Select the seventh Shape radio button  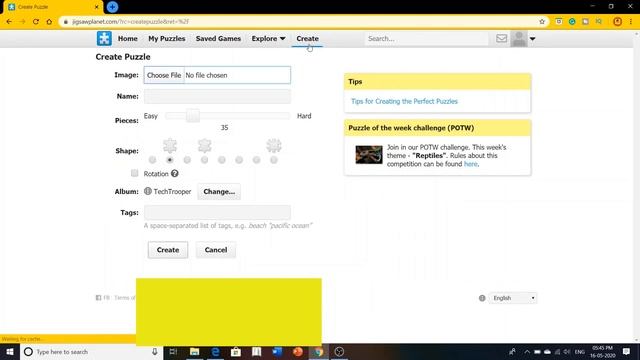256,160
